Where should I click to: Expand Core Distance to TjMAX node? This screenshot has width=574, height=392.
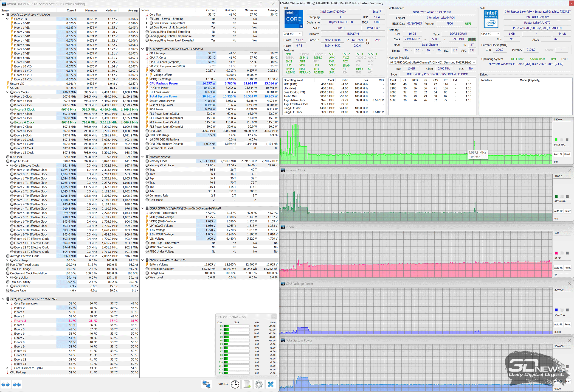(7, 368)
